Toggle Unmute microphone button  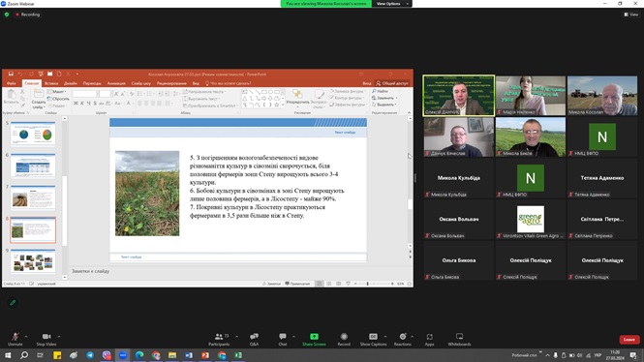(15, 340)
